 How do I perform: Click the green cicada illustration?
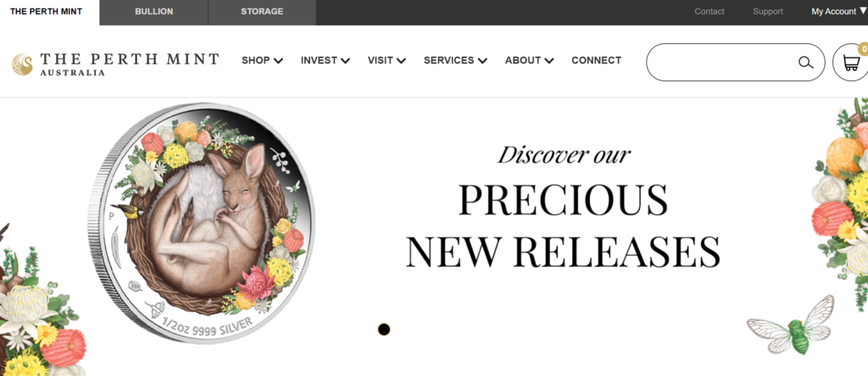point(791,326)
